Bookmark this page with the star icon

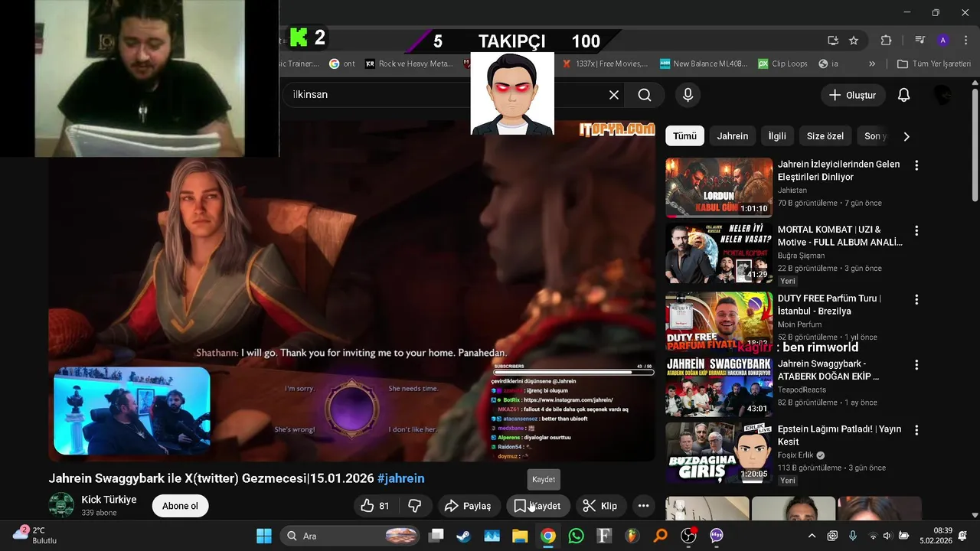click(854, 41)
